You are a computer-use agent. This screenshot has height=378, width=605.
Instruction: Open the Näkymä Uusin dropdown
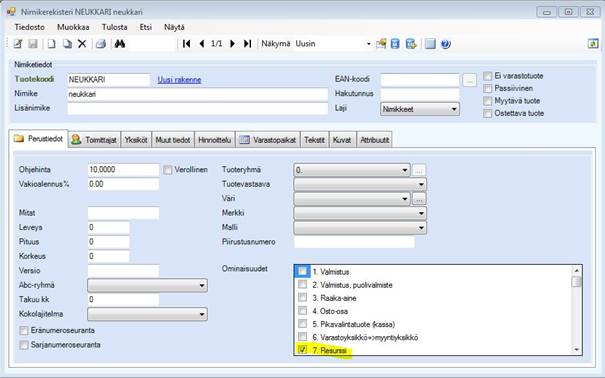368,44
